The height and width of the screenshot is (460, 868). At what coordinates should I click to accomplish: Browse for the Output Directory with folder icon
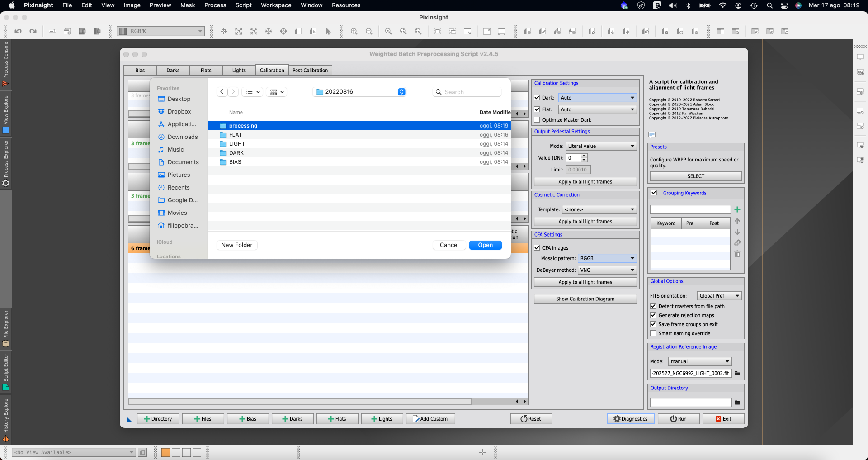(x=737, y=402)
